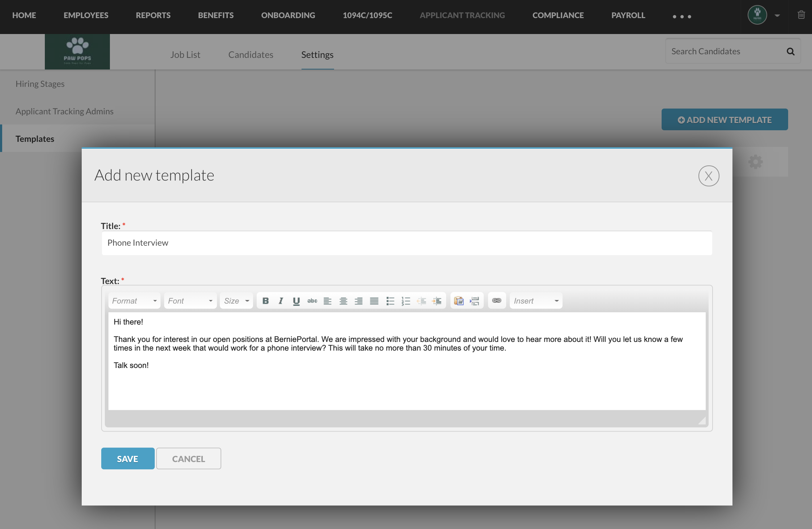Click the Decrease indent icon
The width and height of the screenshot is (812, 529).
pos(422,301)
